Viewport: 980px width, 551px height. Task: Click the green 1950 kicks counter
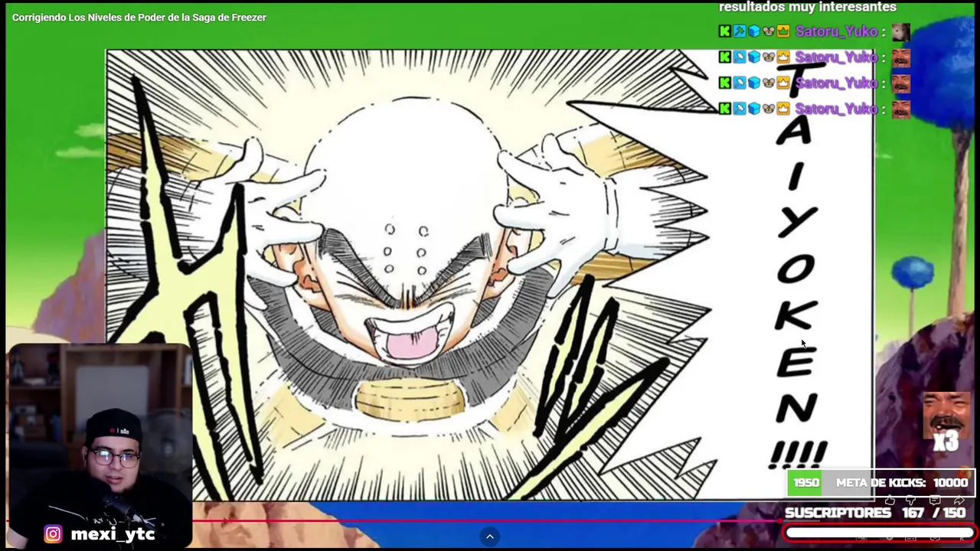click(x=806, y=483)
